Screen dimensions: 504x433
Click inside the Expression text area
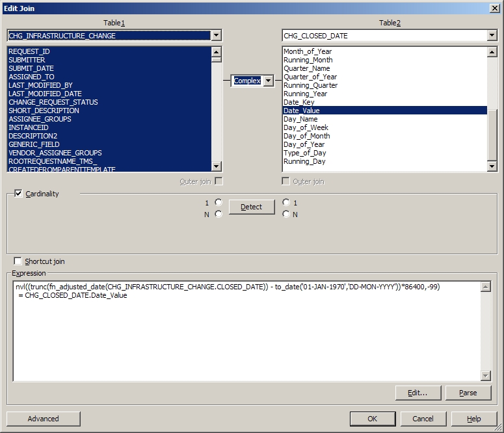pyautogui.click(x=247, y=332)
